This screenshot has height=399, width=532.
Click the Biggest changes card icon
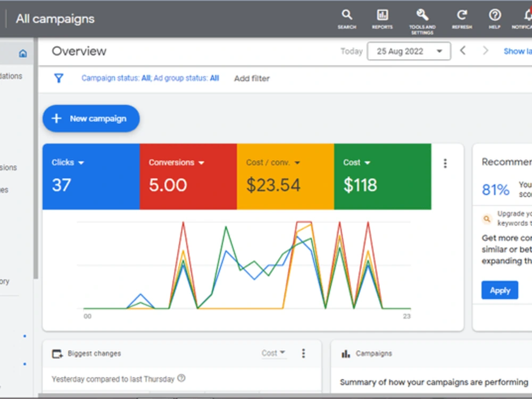(57, 354)
